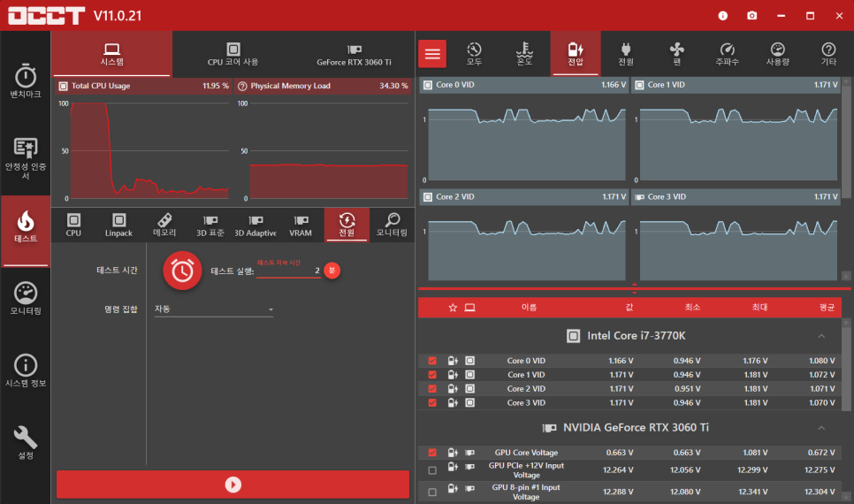The width and height of the screenshot is (854, 504).
Task: Uncheck the Core 1 VID row checkbox
Action: pos(432,375)
